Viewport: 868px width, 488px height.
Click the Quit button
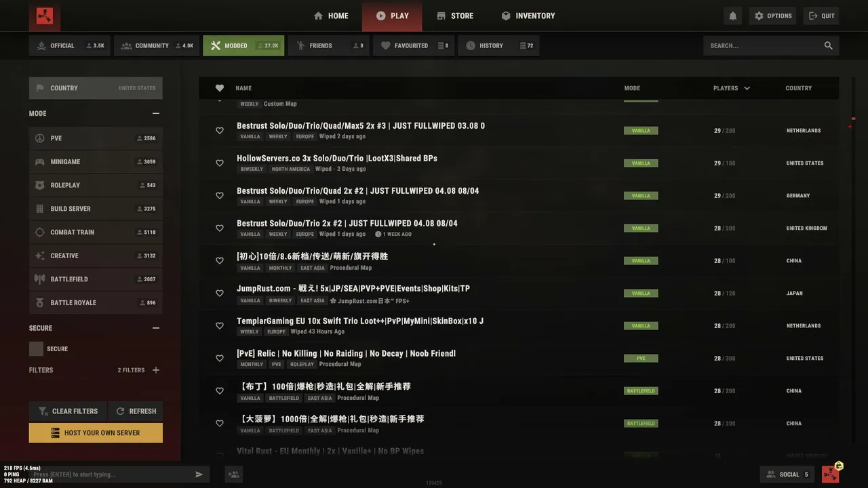tap(821, 16)
